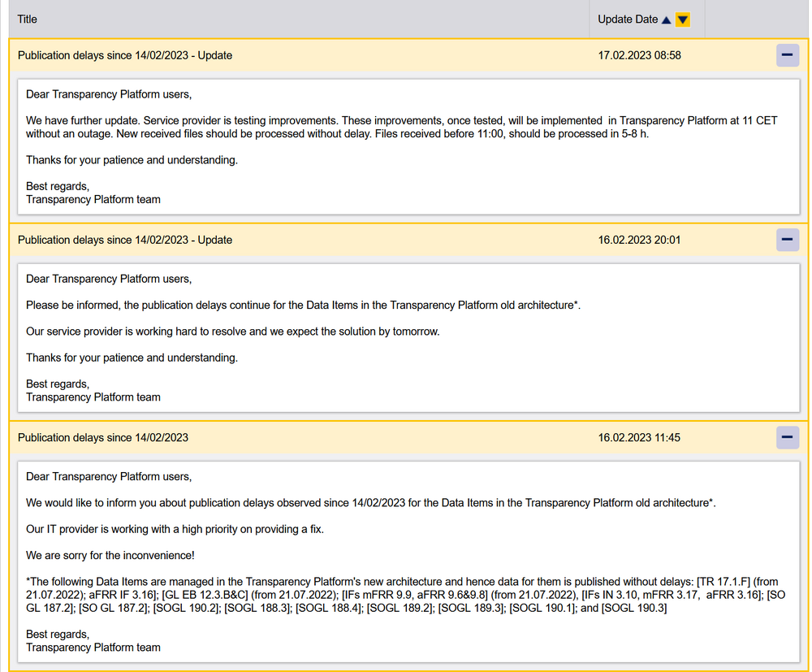Collapse the 17.02.2023 08:58 announcement

tap(787, 55)
